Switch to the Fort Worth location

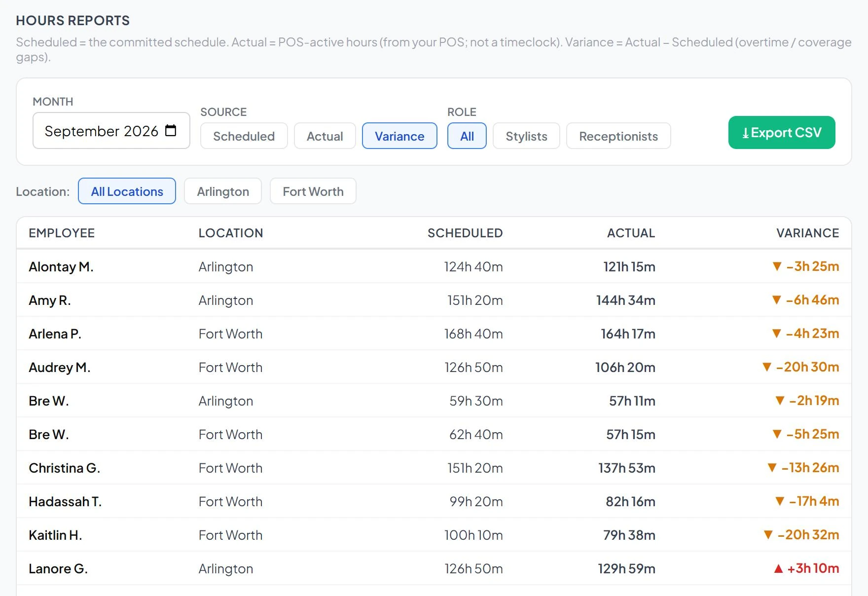tap(313, 191)
